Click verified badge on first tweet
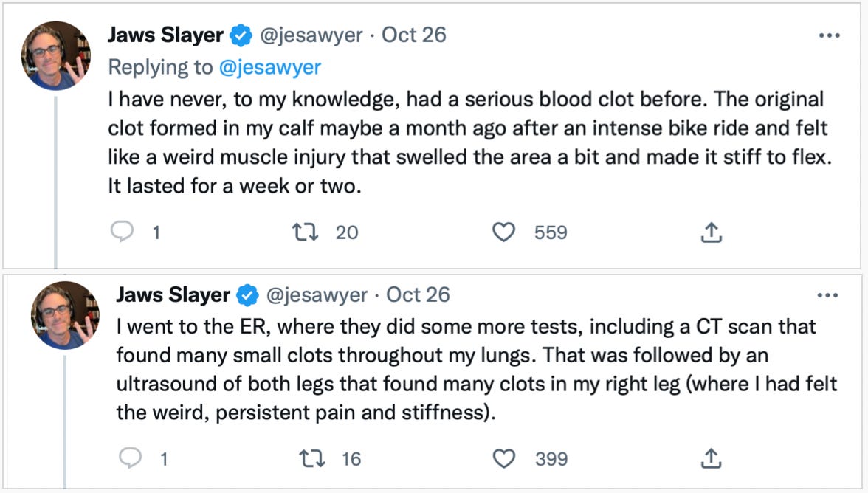Screen dimensions: 868x493 239,35
